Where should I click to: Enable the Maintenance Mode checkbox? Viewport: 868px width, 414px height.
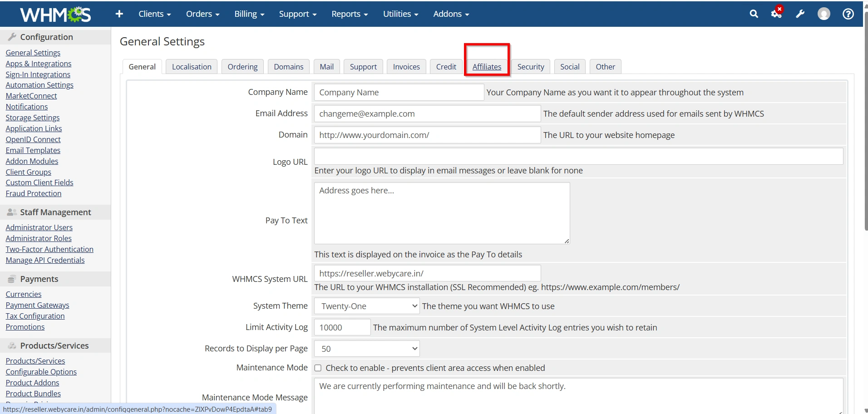point(318,368)
